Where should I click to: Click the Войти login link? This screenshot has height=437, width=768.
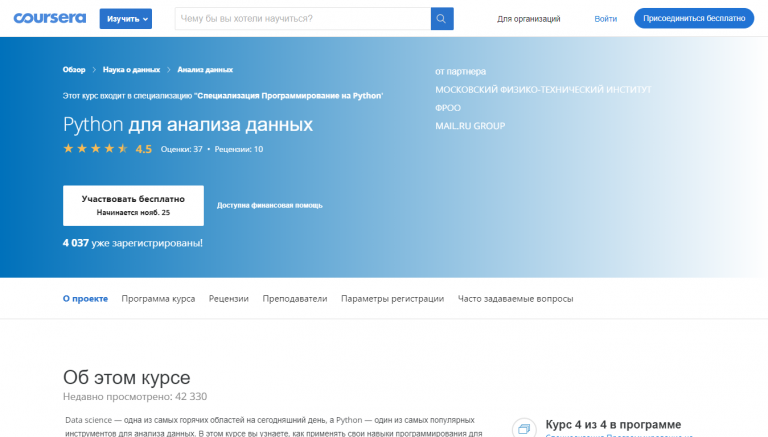(x=605, y=18)
